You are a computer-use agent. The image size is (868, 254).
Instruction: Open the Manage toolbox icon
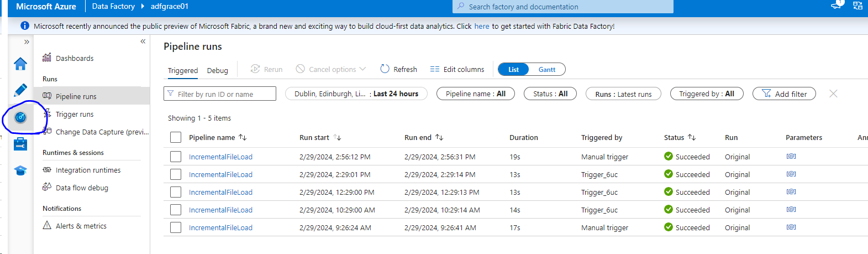(x=20, y=144)
